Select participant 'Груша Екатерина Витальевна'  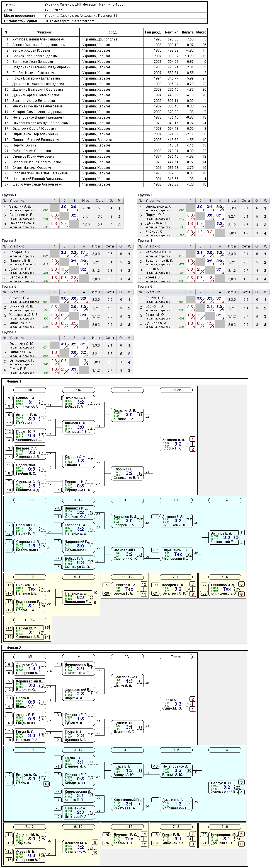point(36,78)
